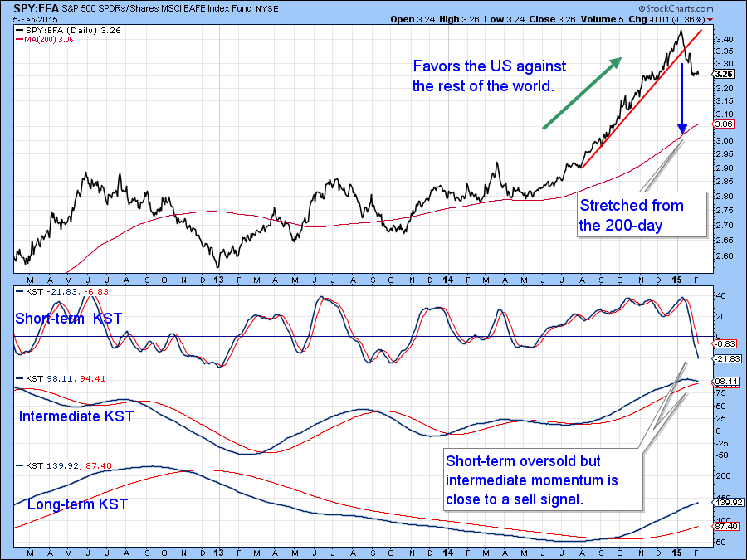The height and width of the screenshot is (560, 747).
Task: Click the '15' year label on the bottom axis
Action: (x=677, y=553)
